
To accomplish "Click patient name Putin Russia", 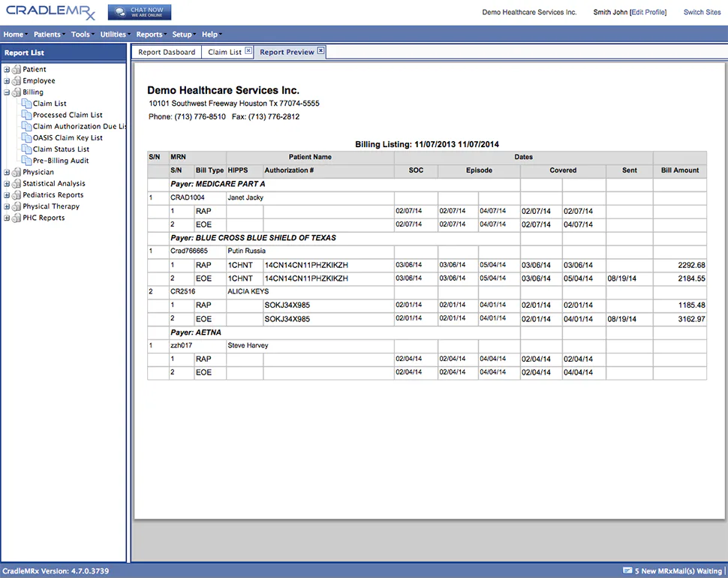I will [x=246, y=251].
